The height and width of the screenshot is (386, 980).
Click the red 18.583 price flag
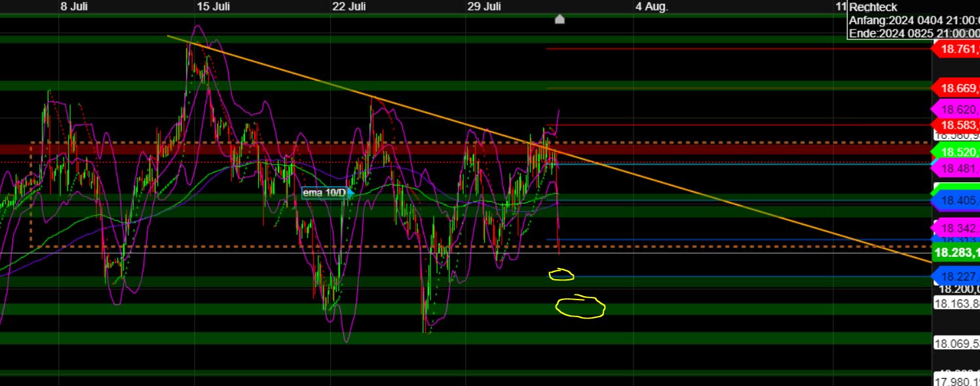click(955, 125)
